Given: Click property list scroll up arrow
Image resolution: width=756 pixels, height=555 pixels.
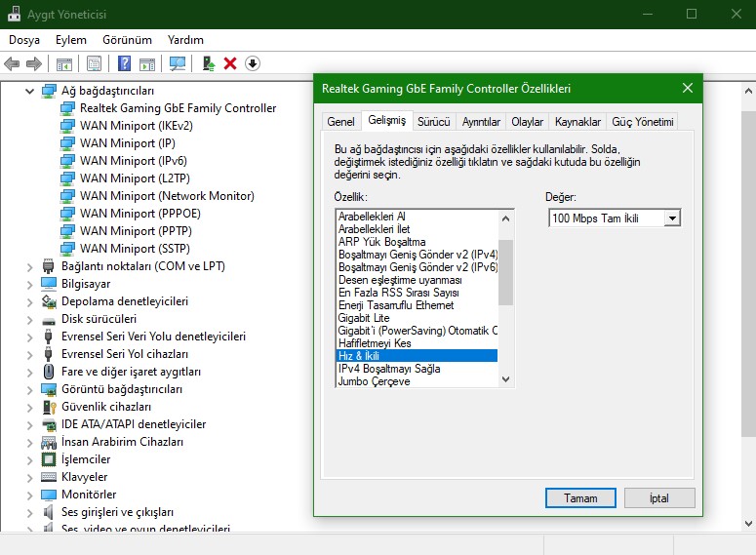Looking at the screenshot, I should tap(505, 218).
